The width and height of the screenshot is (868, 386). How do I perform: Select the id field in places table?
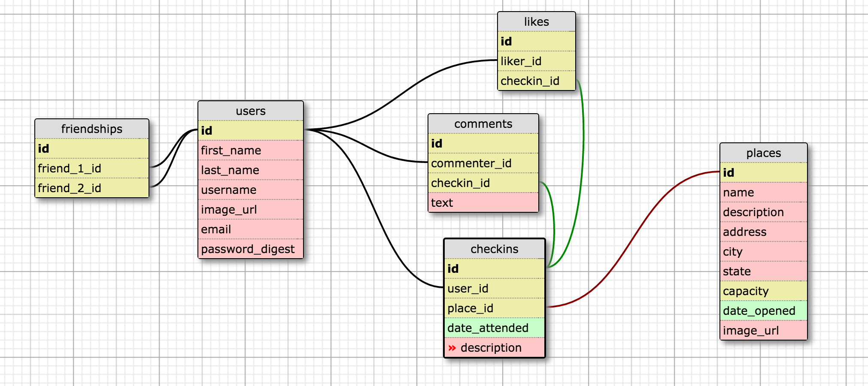764,173
